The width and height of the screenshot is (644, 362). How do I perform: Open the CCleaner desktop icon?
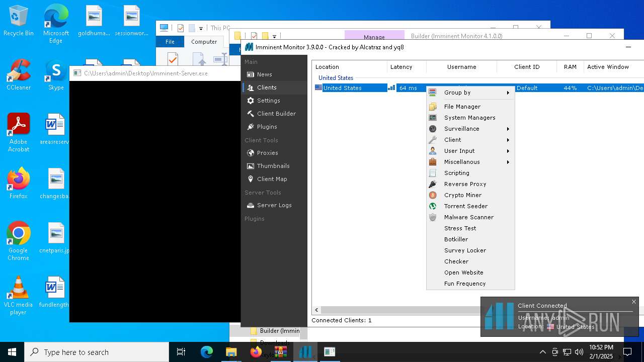click(19, 75)
